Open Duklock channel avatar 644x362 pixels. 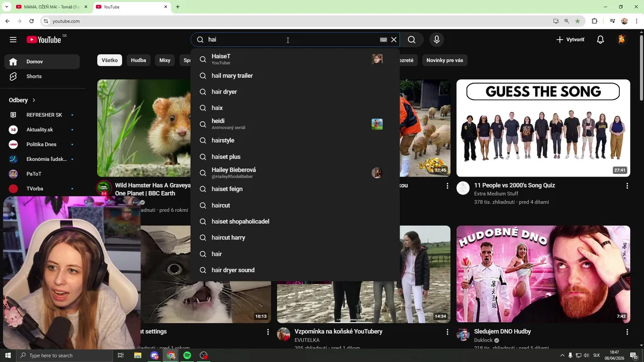coord(463,334)
